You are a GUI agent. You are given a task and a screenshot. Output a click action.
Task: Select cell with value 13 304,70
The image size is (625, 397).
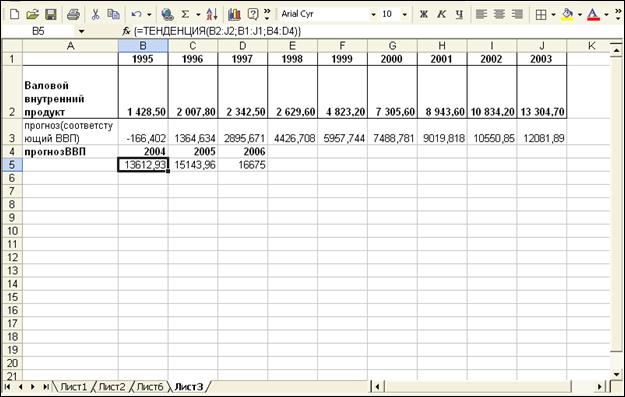[x=542, y=92]
